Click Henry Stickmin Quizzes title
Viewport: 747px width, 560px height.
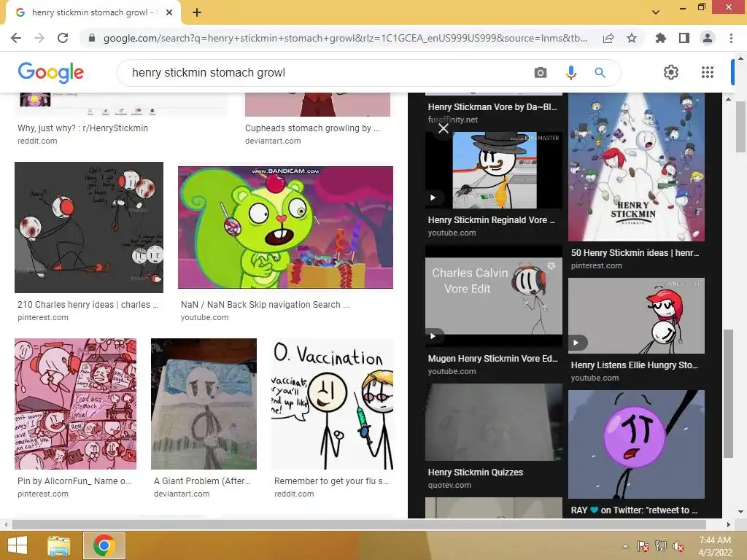[x=476, y=472]
